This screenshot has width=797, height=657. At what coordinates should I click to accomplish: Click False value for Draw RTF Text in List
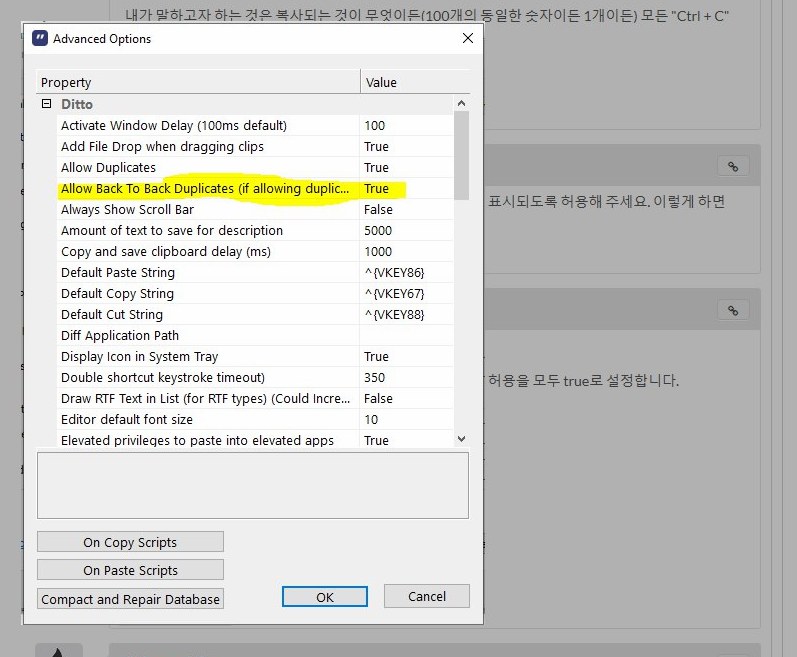click(x=406, y=398)
